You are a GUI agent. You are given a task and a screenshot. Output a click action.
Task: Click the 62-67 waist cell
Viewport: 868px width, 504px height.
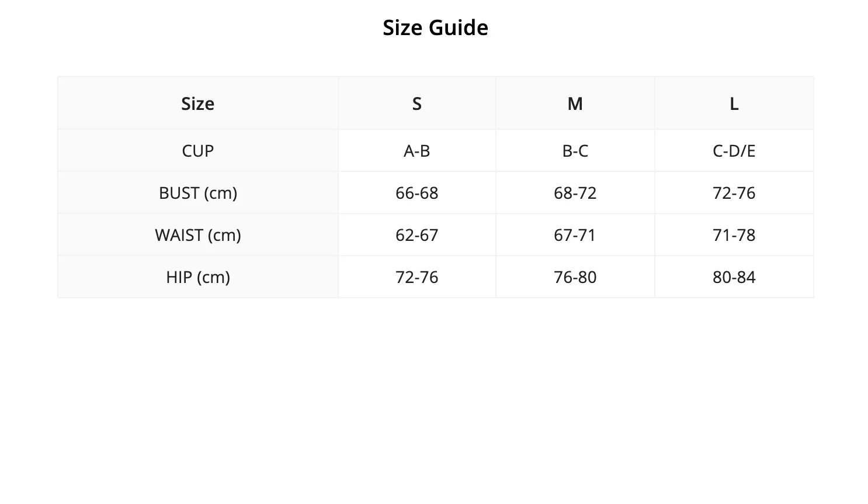[417, 235]
